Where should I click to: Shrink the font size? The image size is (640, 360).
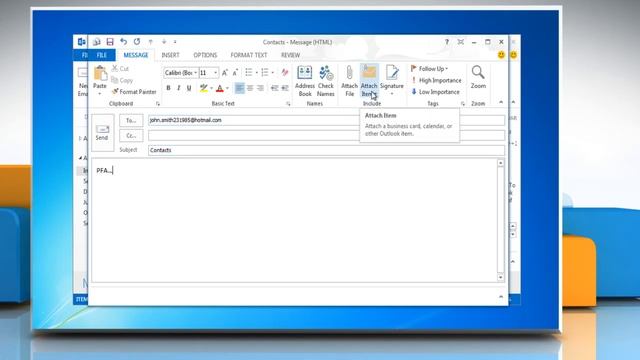(x=235, y=73)
